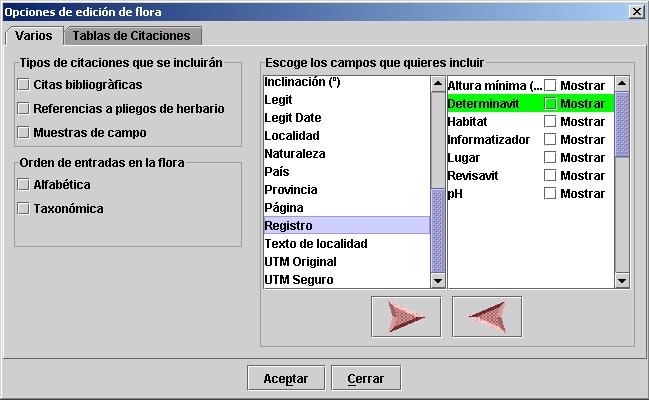The image size is (649, 401).
Task: Select Habitat in included fields
Action: tap(468, 121)
